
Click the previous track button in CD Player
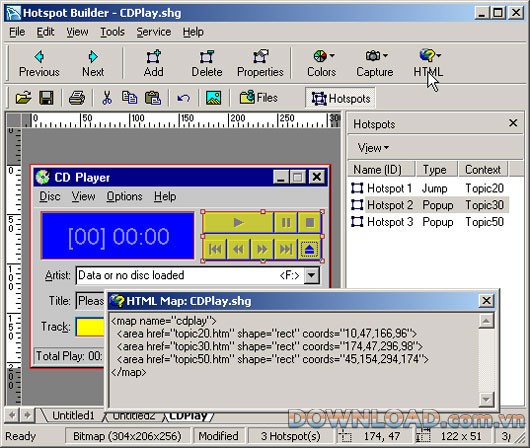(215, 249)
